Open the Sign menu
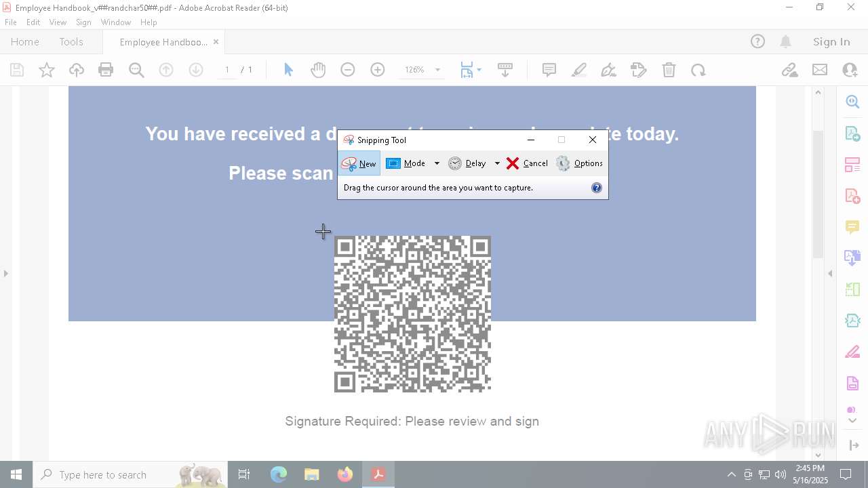The image size is (868, 488). tap(83, 22)
